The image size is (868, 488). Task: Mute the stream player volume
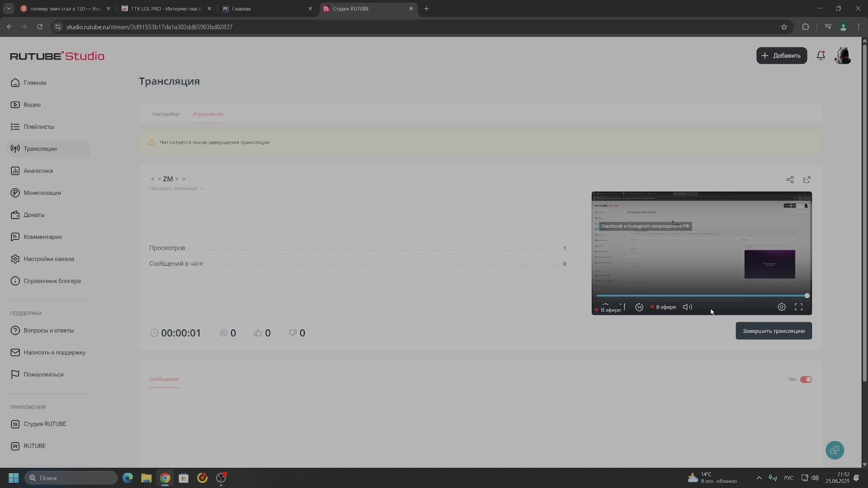click(x=687, y=307)
